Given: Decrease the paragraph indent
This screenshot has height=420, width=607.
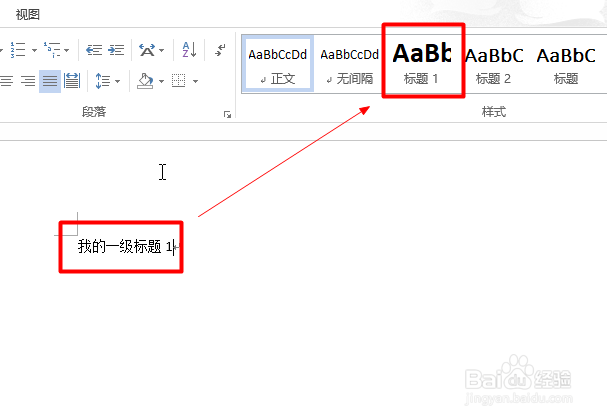Looking at the screenshot, I should [x=94, y=50].
